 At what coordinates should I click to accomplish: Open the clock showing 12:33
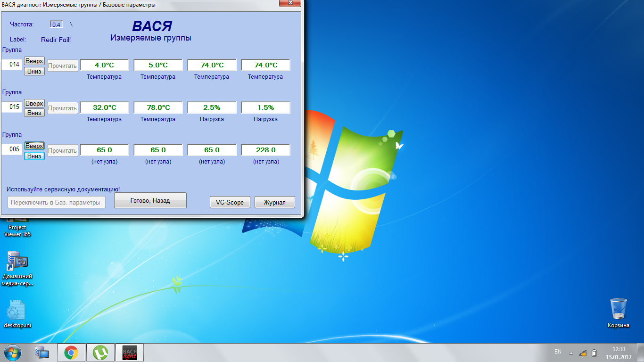click(619, 353)
